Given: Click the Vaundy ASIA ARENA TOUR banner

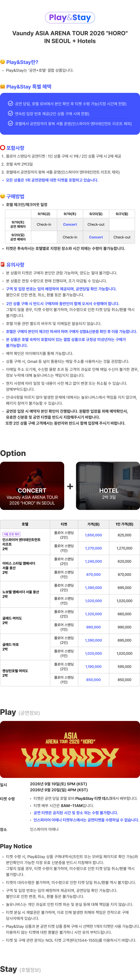Looking at the screenshot, I should point(70,749).
